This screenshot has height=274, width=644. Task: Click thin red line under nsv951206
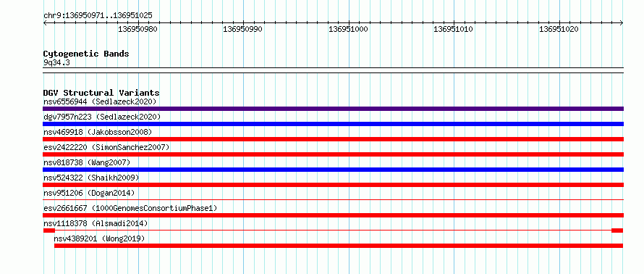pyautogui.click(x=333, y=200)
